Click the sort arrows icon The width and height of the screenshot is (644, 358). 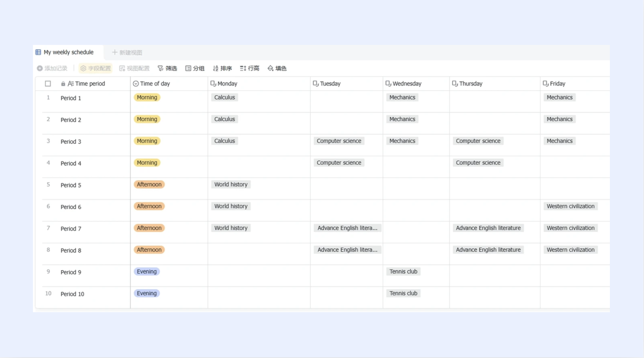(x=216, y=68)
